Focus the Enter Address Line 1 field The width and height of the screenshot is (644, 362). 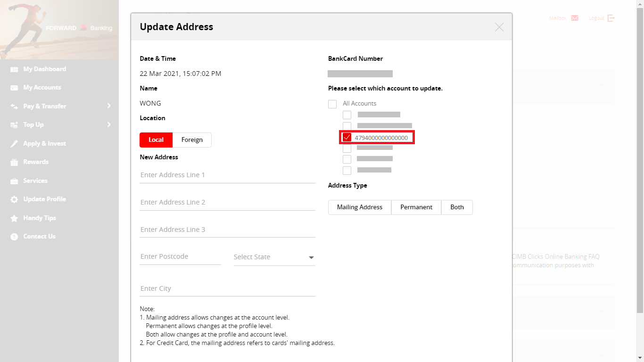click(227, 175)
